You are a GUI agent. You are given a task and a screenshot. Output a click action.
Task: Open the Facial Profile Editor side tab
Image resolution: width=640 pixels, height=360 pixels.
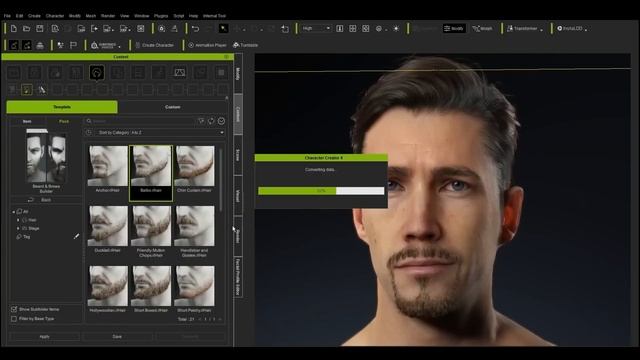pyautogui.click(x=238, y=277)
